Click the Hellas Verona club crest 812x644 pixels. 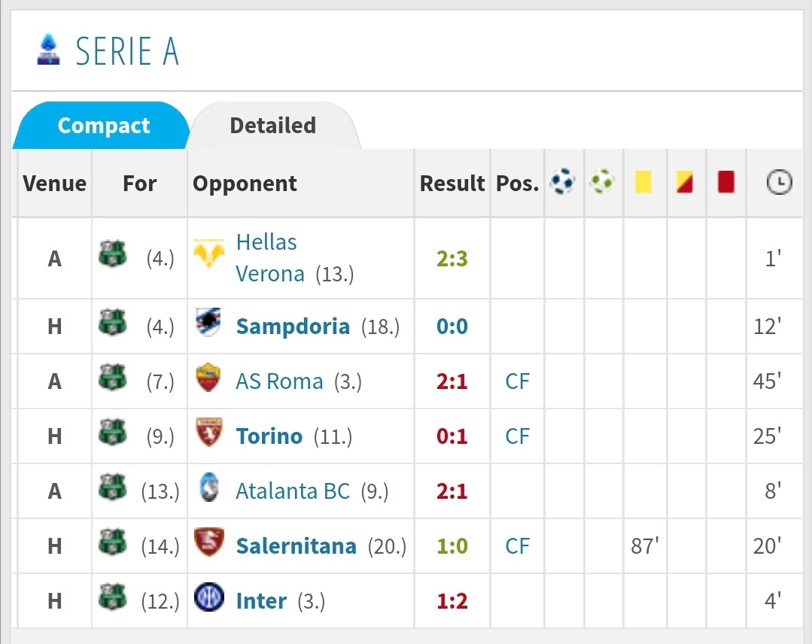click(x=208, y=253)
